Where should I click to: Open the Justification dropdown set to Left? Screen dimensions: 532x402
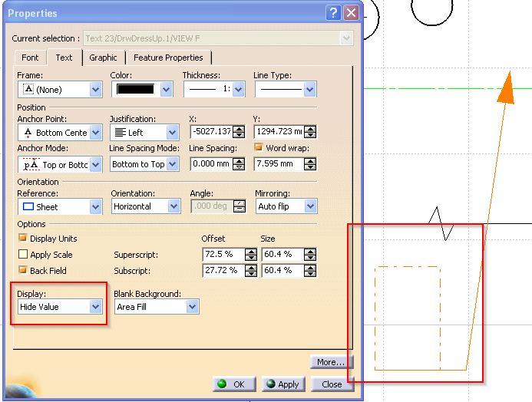(173, 133)
